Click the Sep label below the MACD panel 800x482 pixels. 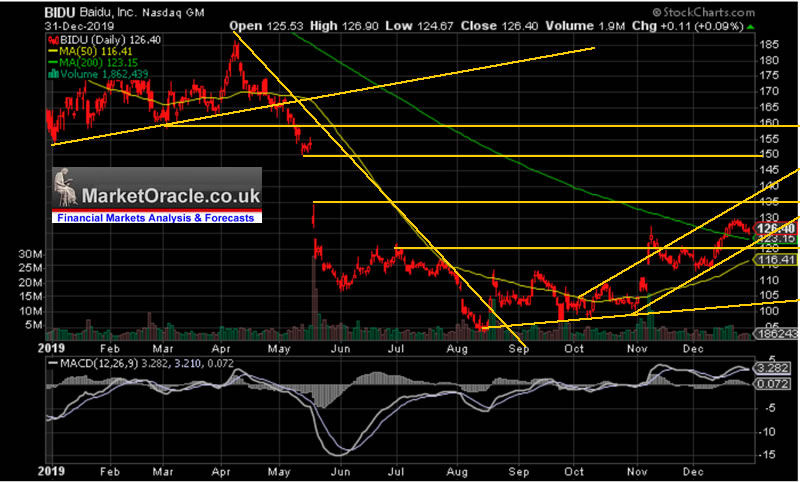(x=519, y=470)
